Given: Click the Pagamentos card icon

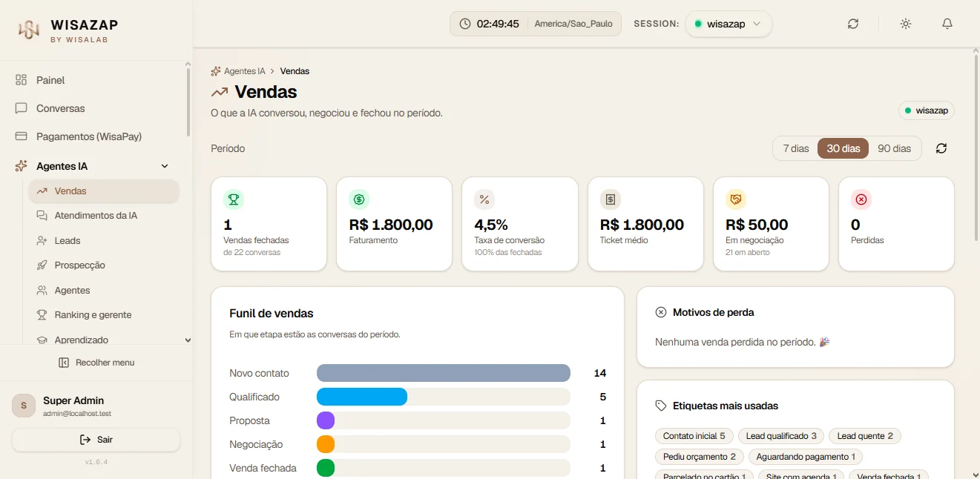Looking at the screenshot, I should 21,136.
